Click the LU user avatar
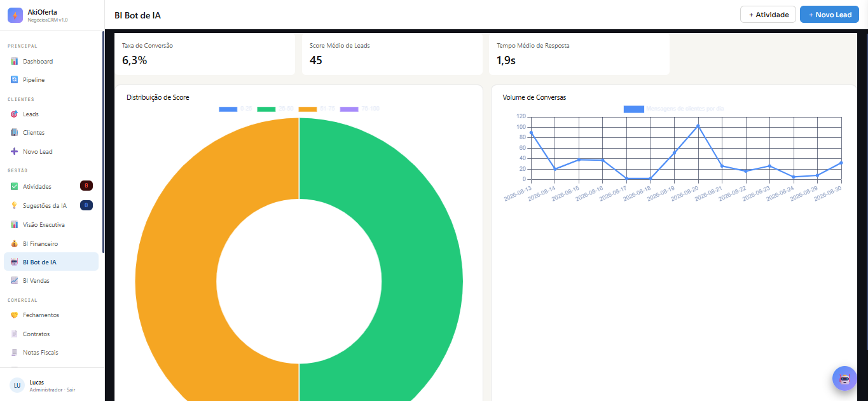Viewport: 868px width, 401px height. pos(17,386)
